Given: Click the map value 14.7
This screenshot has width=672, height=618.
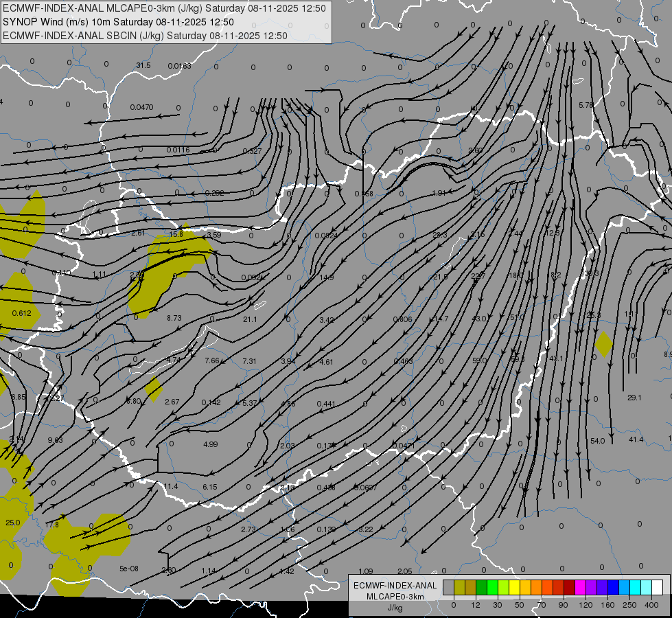Looking at the screenshot, I should [441, 319].
